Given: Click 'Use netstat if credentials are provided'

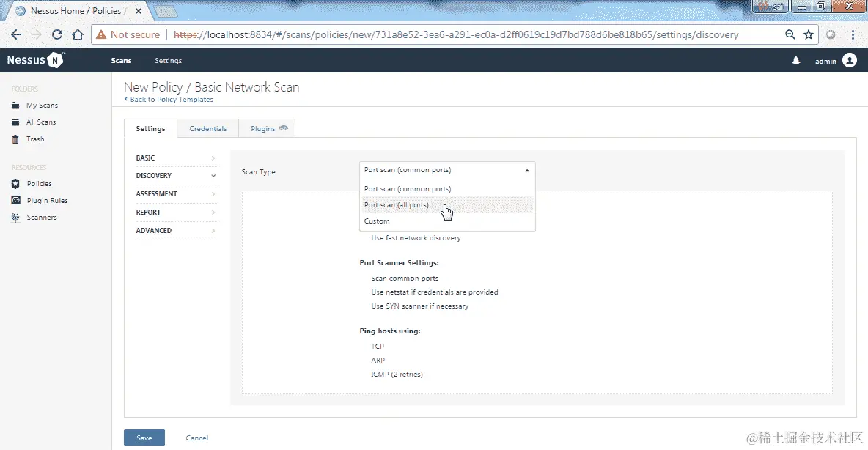Looking at the screenshot, I should click(x=435, y=292).
